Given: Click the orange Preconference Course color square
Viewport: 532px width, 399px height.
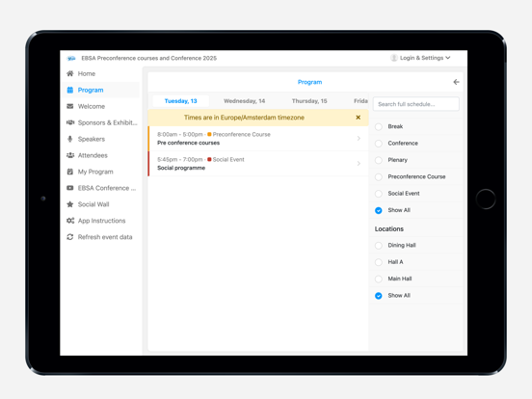Looking at the screenshot, I should click(209, 134).
